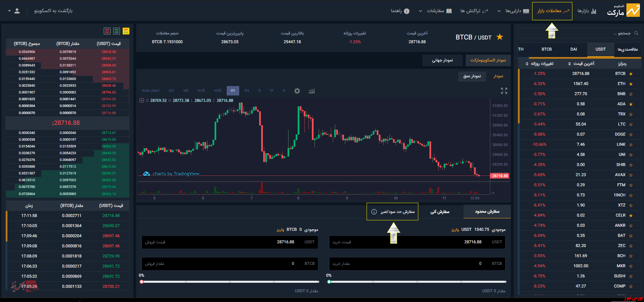Switch to the سفارش آنی order tab
644x302 pixels.
point(440,212)
